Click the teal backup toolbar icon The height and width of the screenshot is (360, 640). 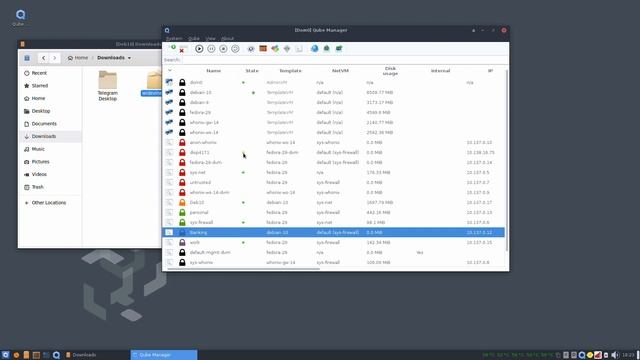(x=327, y=49)
